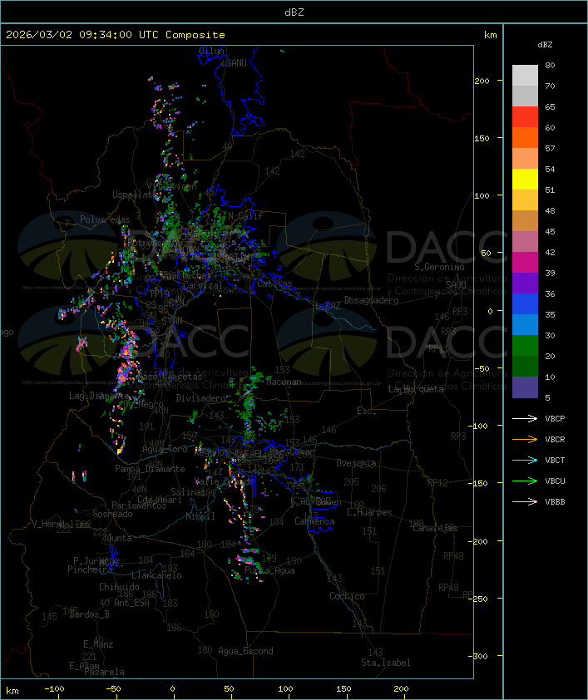The image size is (588, 700).
Task: Click the white VBCP arrow icon
Action: [525, 419]
